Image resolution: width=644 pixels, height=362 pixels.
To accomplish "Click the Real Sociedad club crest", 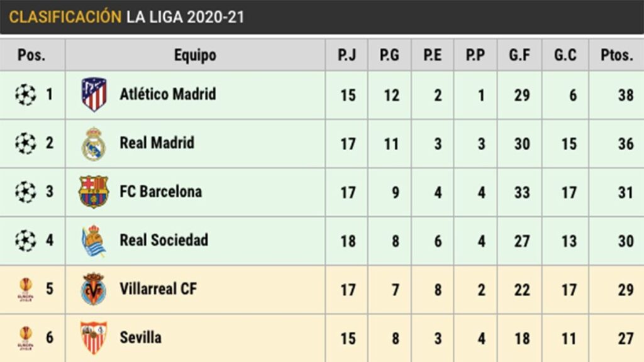I will (94, 241).
